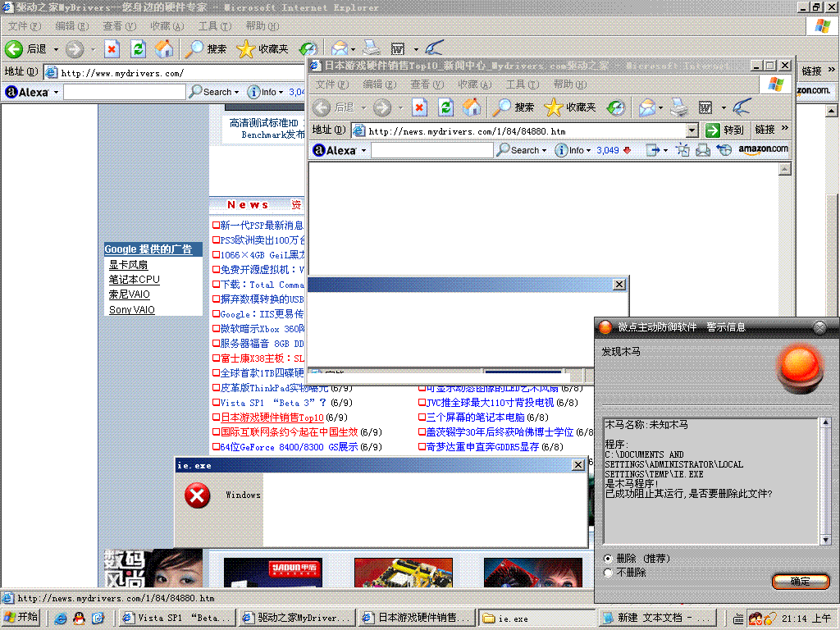Click the Start button in the taskbar
840x630 pixels.
coord(21,618)
